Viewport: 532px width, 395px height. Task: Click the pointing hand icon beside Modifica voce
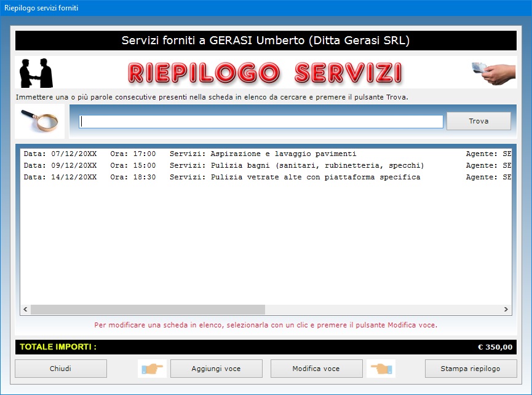coord(381,369)
